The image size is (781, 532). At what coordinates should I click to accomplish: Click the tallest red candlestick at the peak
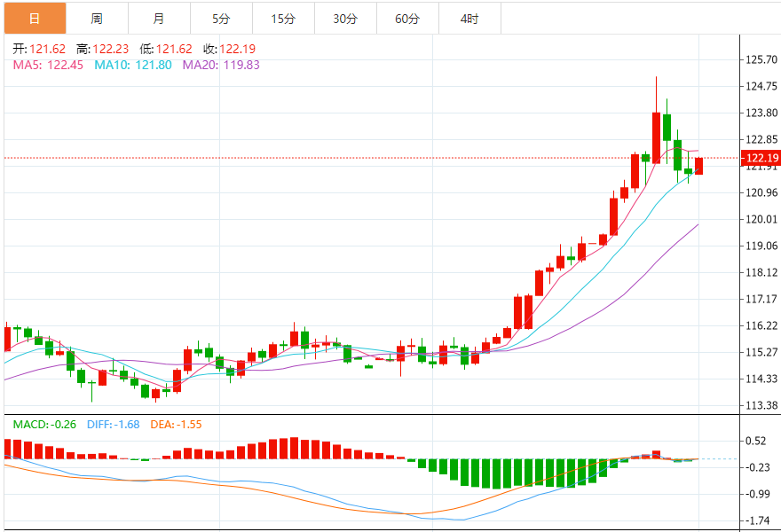click(656, 137)
